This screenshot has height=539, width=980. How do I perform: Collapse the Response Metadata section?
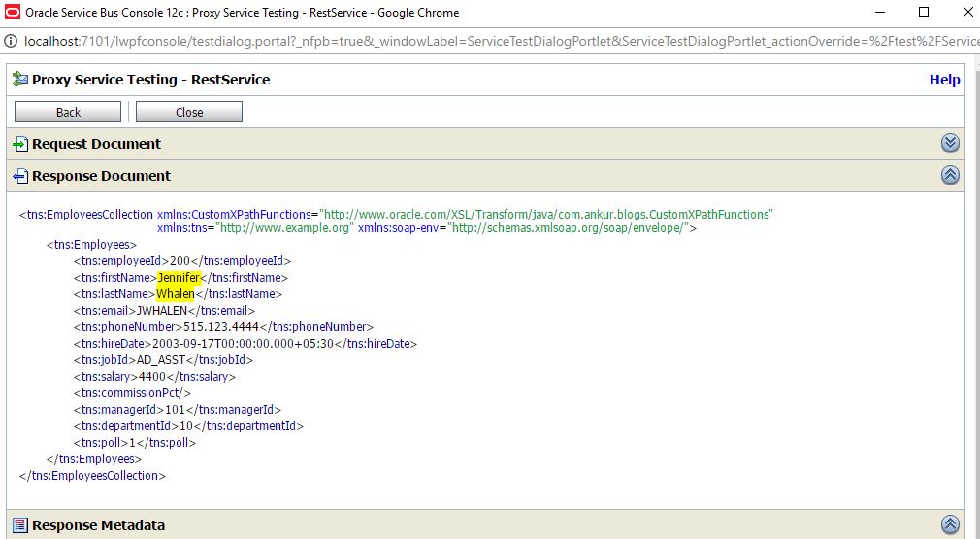coord(950,524)
